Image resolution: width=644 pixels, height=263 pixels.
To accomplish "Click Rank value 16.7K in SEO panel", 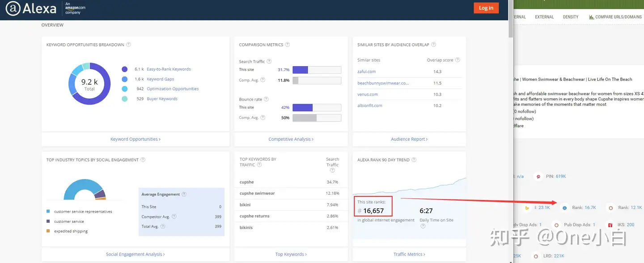I will tap(590, 208).
